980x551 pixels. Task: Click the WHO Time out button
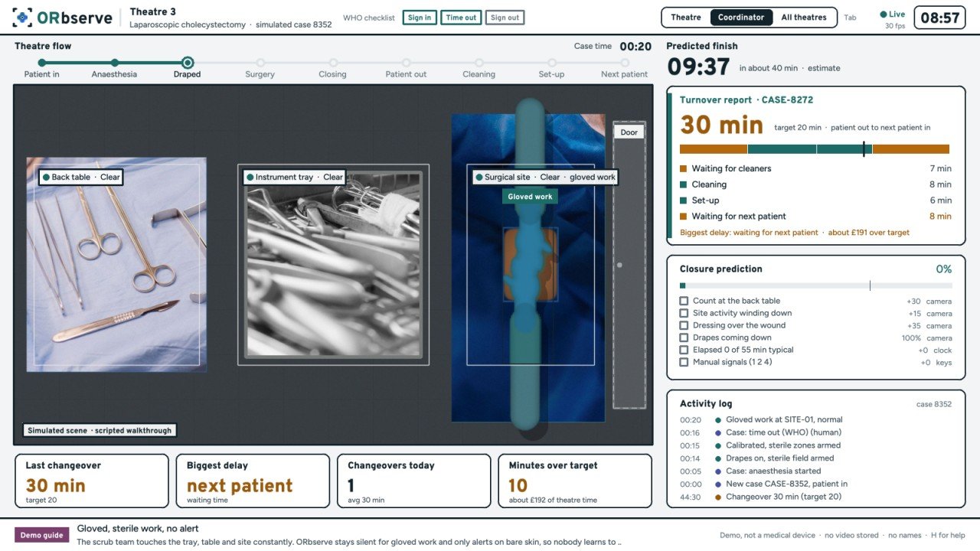click(461, 18)
